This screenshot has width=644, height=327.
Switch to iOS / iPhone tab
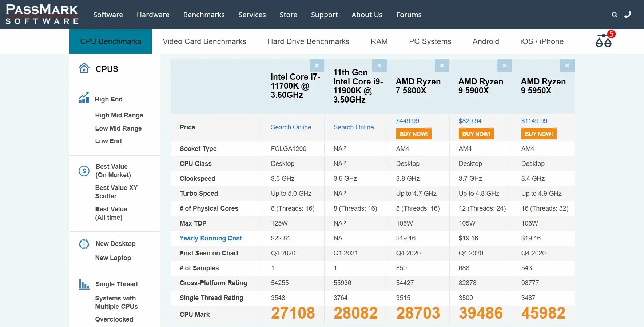click(542, 41)
